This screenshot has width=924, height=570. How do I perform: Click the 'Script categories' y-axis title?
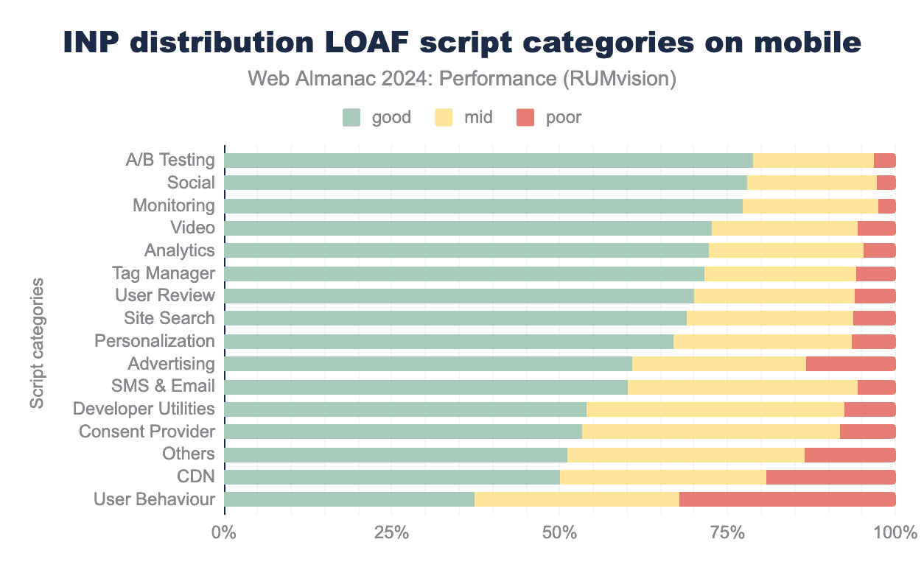click(x=38, y=342)
